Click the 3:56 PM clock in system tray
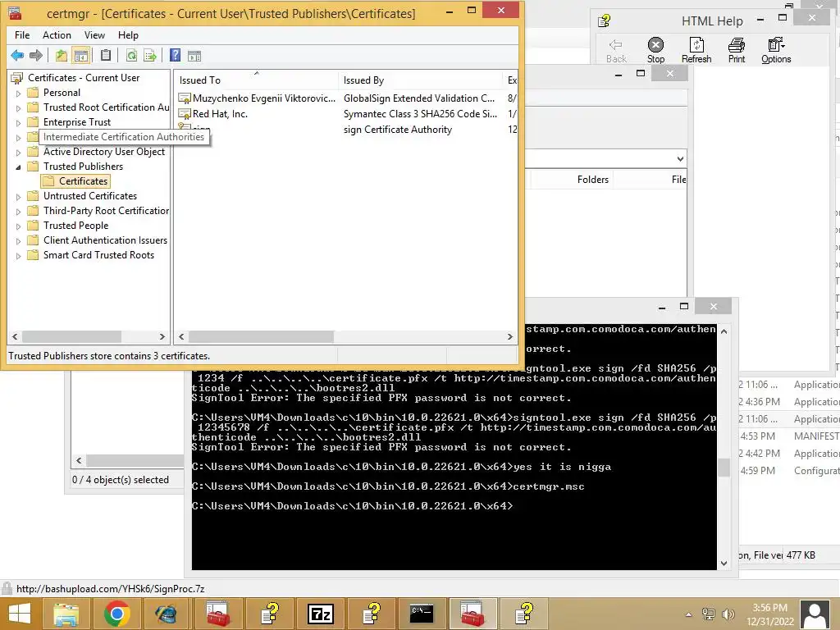 point(769,608)
